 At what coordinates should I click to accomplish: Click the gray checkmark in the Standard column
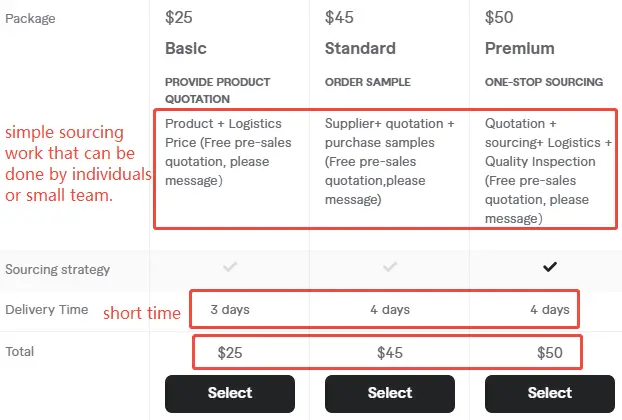[390, 267]
